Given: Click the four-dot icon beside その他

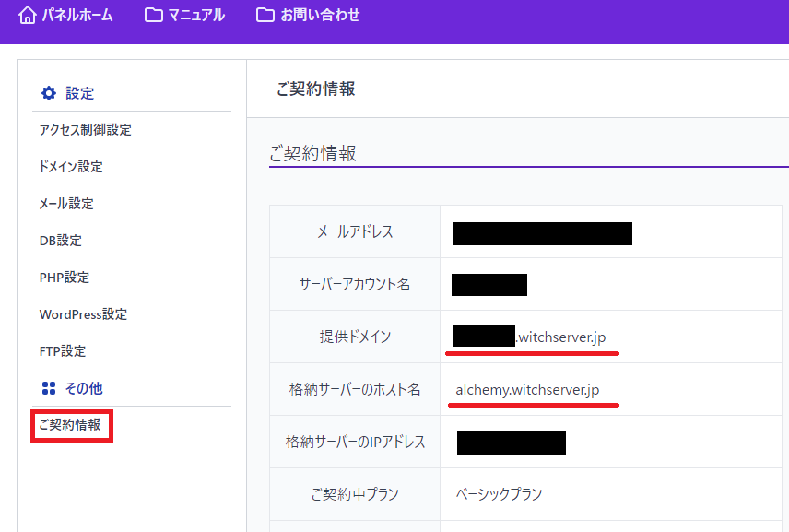Looking at the screenshot, I should pyautogui.click(x=49, y=388).
